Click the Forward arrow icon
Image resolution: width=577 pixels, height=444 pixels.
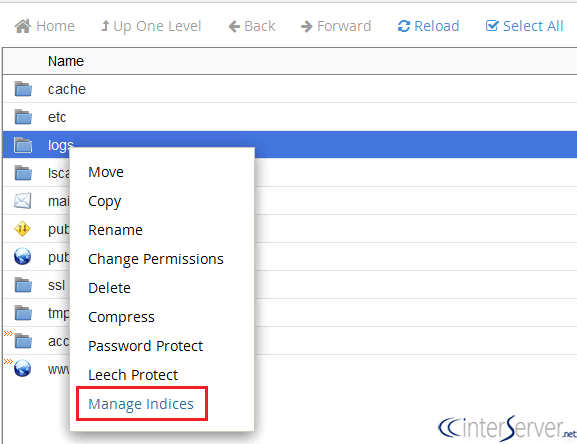(307, 26)
